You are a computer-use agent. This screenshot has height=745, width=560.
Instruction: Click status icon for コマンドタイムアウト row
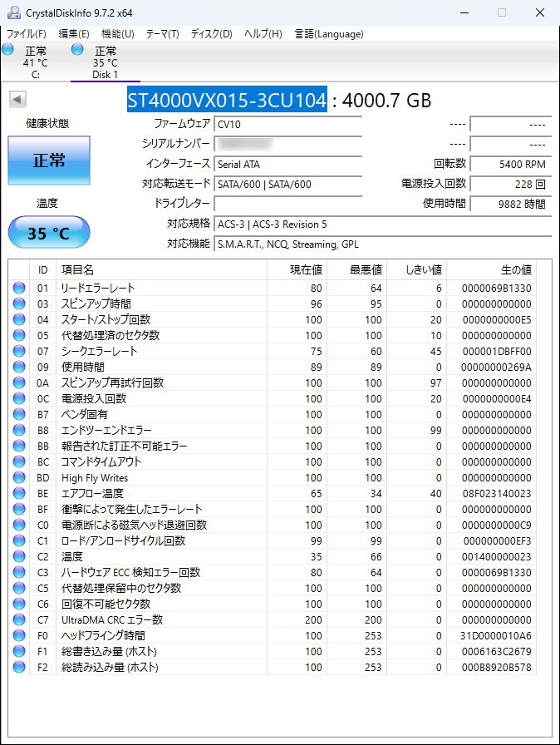pyautogui.click(x=19, y=461)
